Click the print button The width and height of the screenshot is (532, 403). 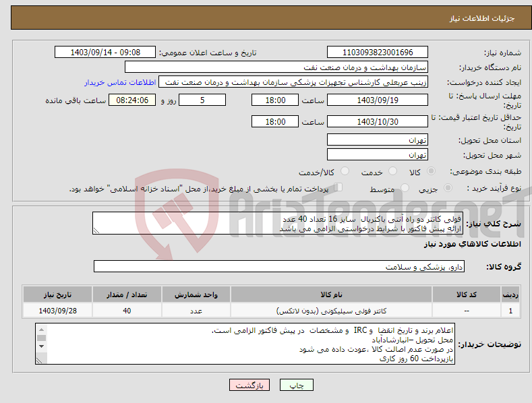coord(296,385)
